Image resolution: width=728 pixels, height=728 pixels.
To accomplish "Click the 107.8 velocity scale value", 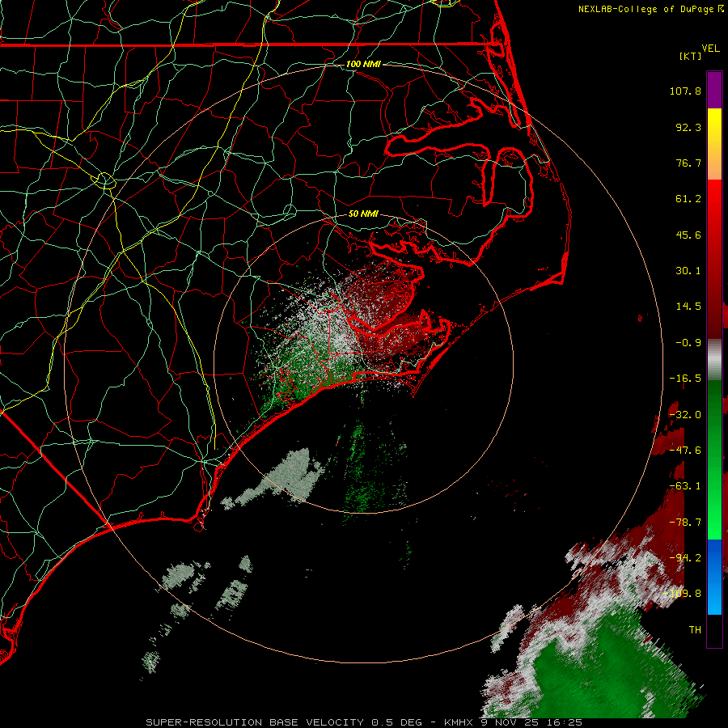I will click(x=685, y=91).
